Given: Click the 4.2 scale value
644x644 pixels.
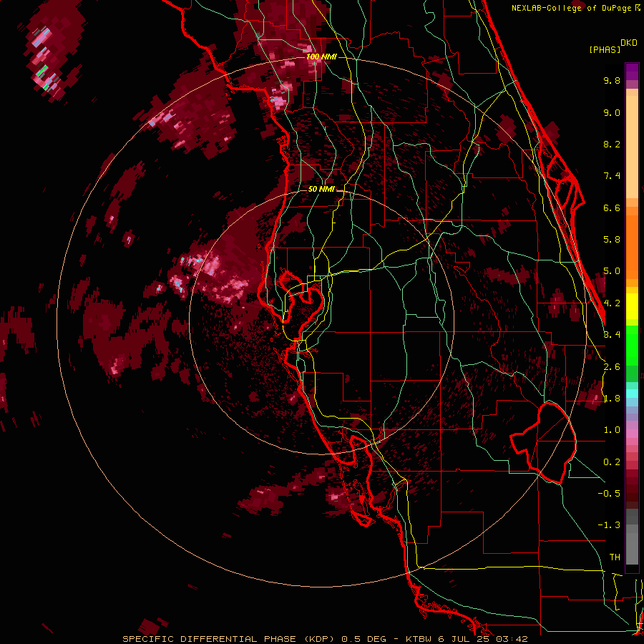Looking at the screenshot, I should pyautogui.click(x=612, y=303).
